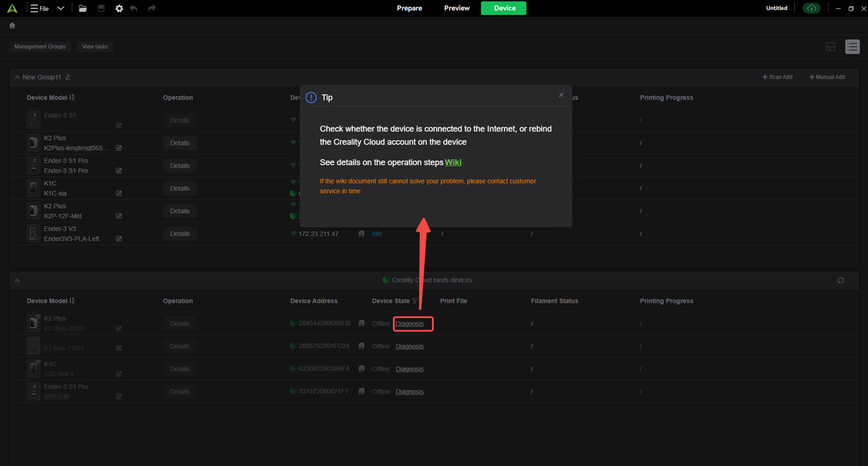The width and height of the screenshot is (868, 466).
Task: Edit name of K1C-A9F4 device
Action: click(x=119, y=374)
